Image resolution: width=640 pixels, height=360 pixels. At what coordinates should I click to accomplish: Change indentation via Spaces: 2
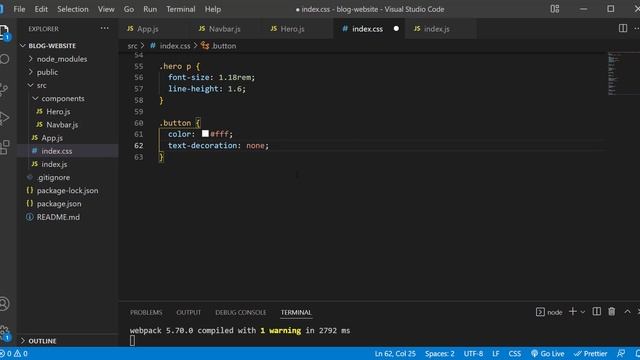pos(440,353)
